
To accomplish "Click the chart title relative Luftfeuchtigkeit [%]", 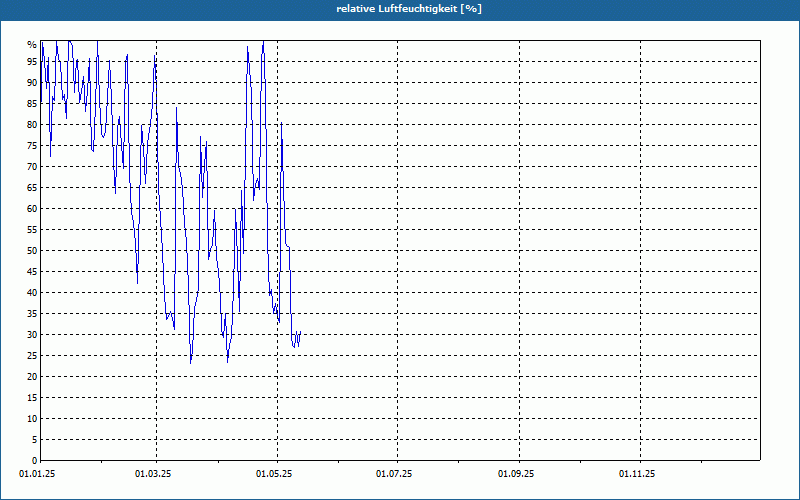I will click(409, 9).
